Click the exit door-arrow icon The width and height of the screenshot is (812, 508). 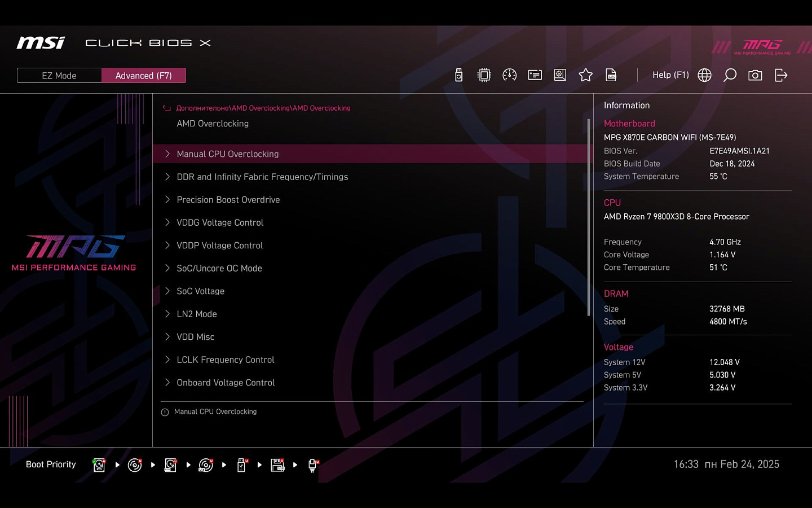point(781,75)
